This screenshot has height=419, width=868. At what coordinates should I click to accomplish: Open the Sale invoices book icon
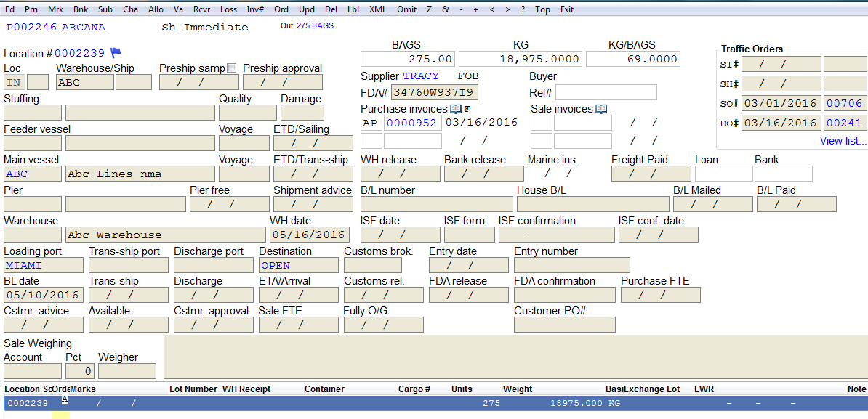point(600,109)
